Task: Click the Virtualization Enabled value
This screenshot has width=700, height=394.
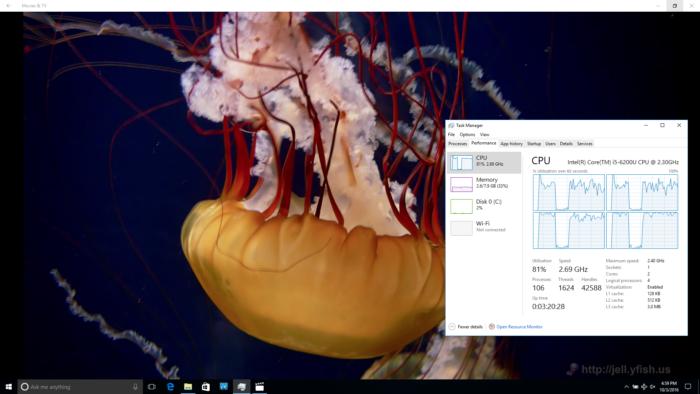Action: coord(655,287)
